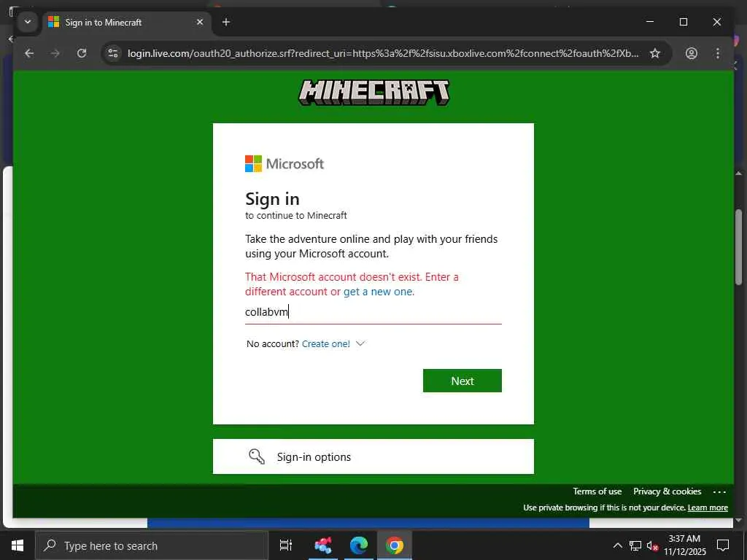Click the error text 'That Microsoft account doesn't exist'

pos(333,277)
